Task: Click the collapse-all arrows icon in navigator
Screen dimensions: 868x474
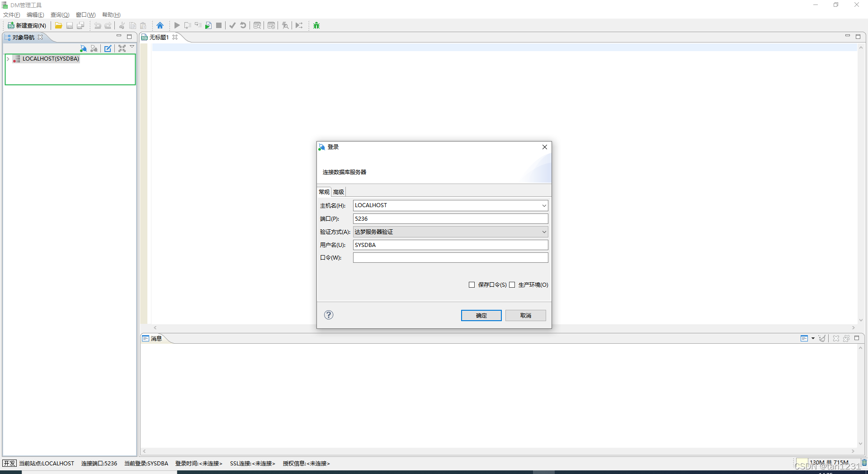Action: pyautogui.click(x=122, y=48)
